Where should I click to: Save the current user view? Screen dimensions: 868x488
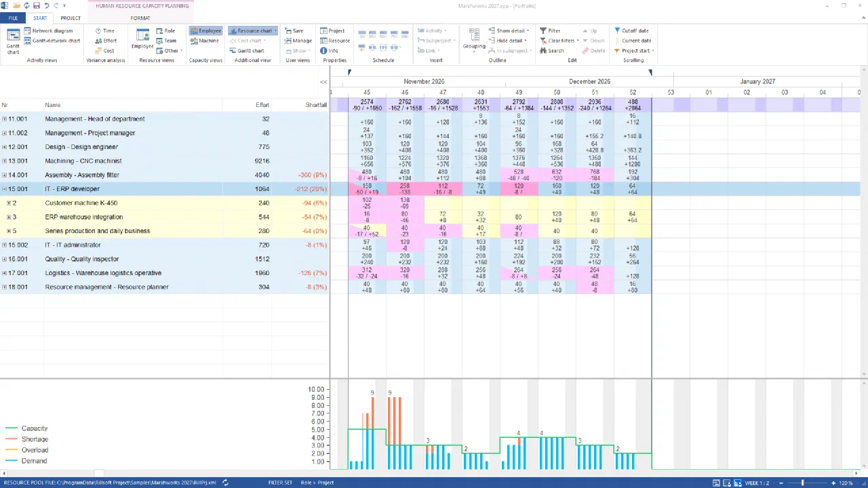click(x=294, y=30)
